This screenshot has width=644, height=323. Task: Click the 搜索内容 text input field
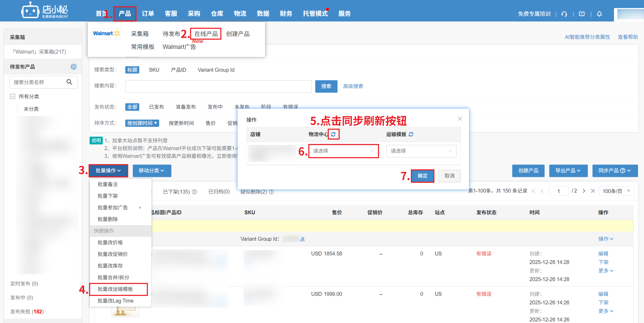[218, 86]
